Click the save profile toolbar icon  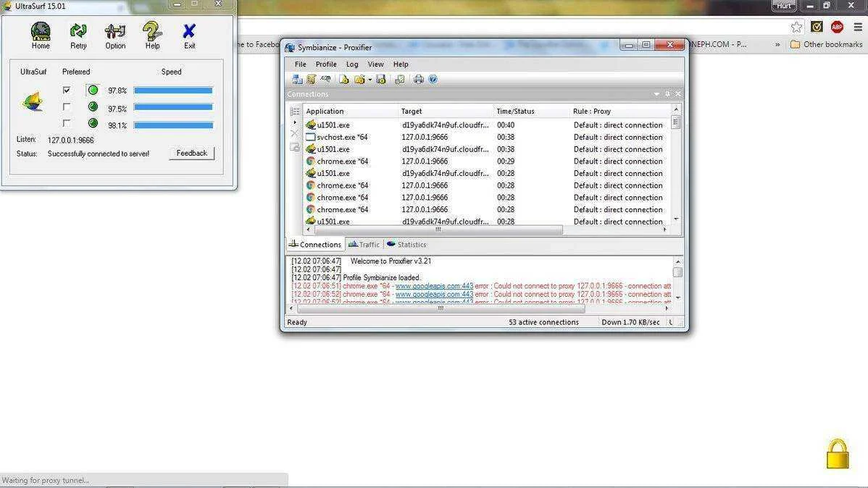381,79
